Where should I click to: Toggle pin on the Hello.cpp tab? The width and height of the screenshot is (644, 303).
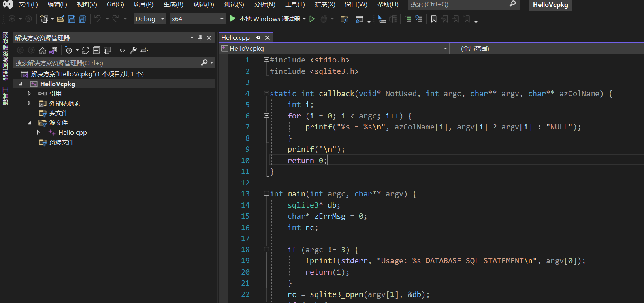point(258,37)
